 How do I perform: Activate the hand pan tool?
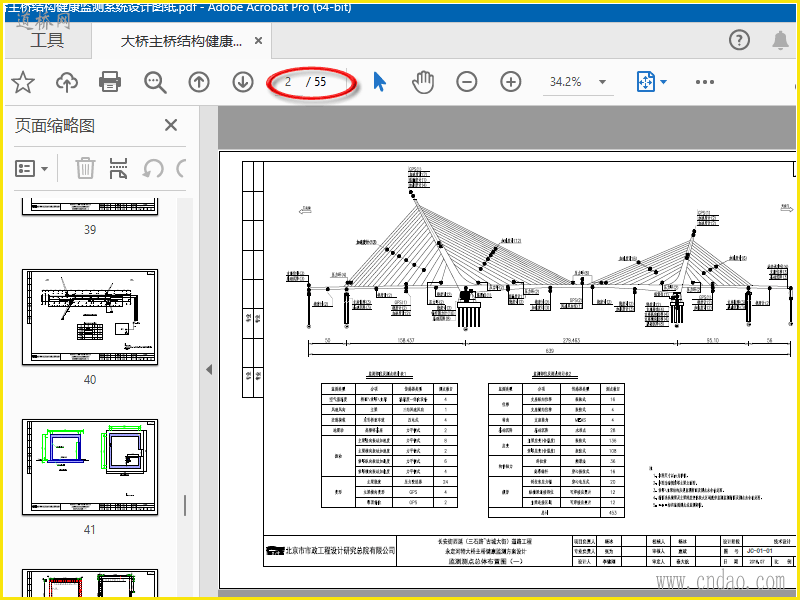tap(423, 82)
